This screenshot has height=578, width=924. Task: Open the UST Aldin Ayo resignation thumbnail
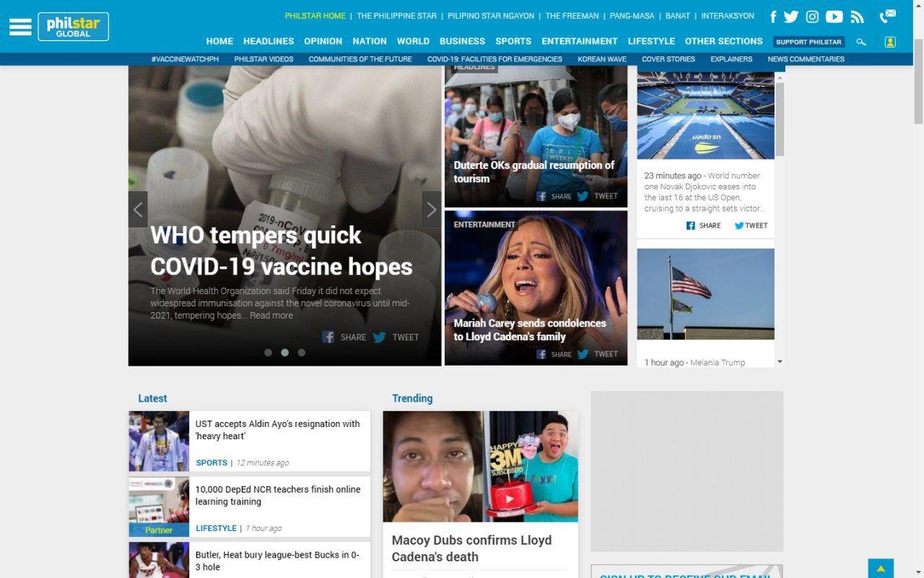tap(159, 441)
